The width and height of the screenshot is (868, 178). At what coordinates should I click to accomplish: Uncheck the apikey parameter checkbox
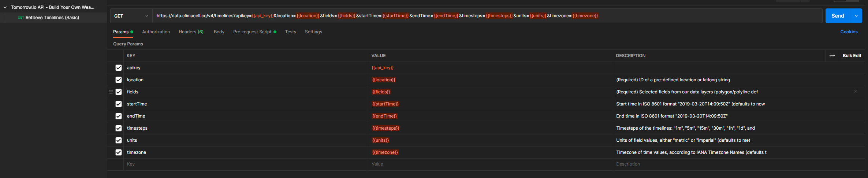[119, 68]
